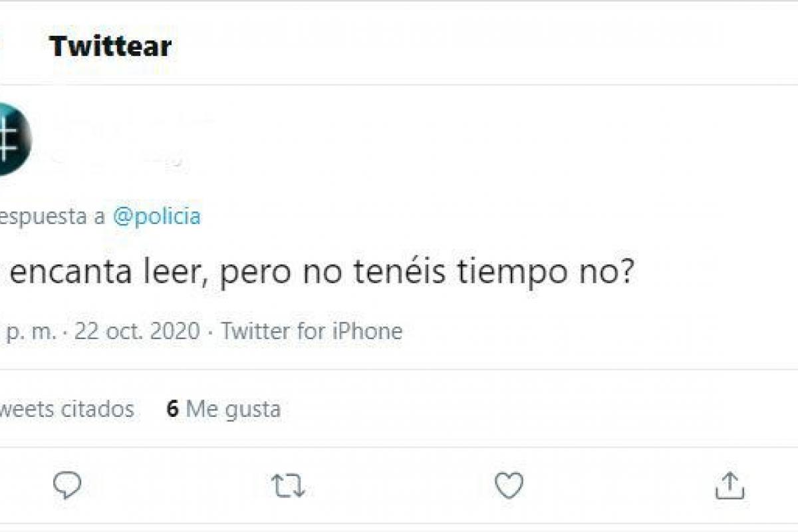Open the "Me gusta" likes list

tap(233, 409)
